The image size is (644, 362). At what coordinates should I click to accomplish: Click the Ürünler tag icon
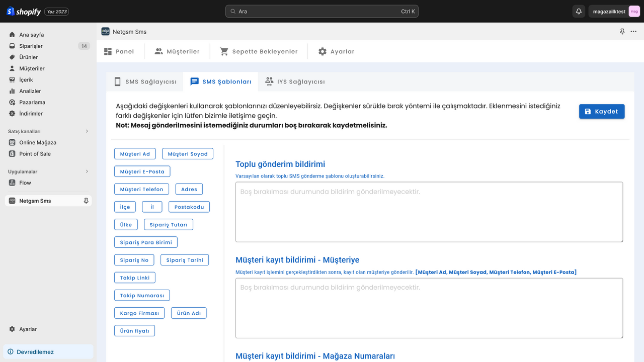click(x=12, y=57)
